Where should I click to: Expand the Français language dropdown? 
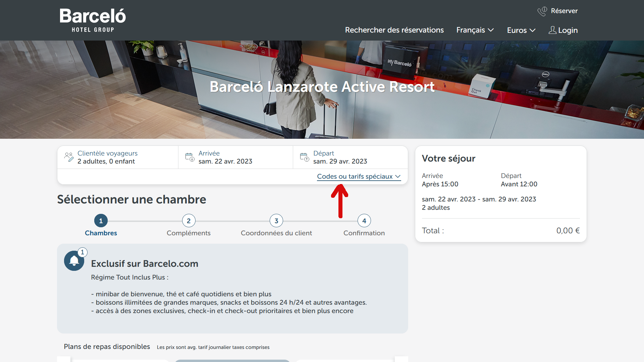pos(475,30)
